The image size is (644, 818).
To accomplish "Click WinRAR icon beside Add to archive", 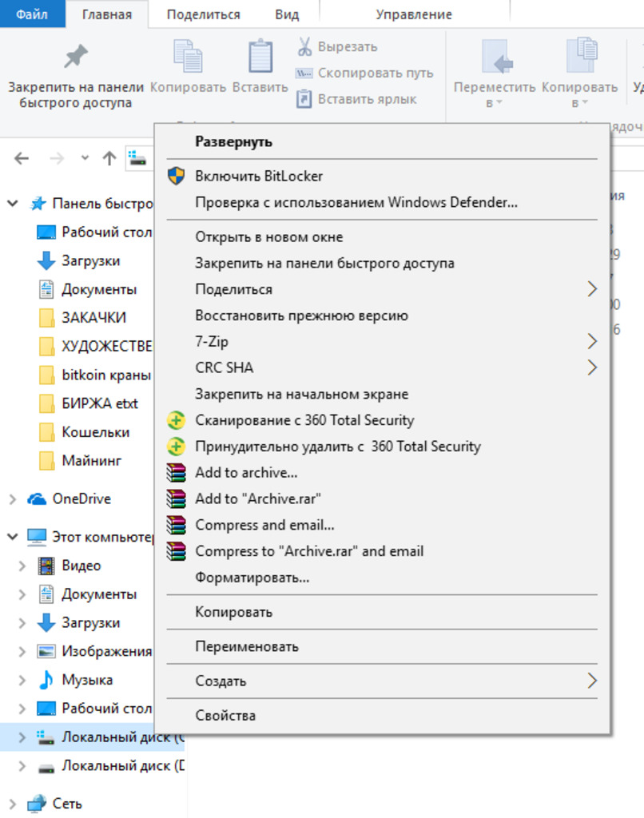I will coord(176,472).
